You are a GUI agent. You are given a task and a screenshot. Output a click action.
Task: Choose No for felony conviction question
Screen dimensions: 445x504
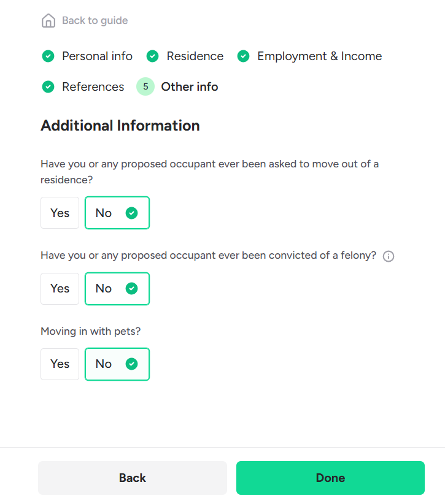tap(117, 289)
